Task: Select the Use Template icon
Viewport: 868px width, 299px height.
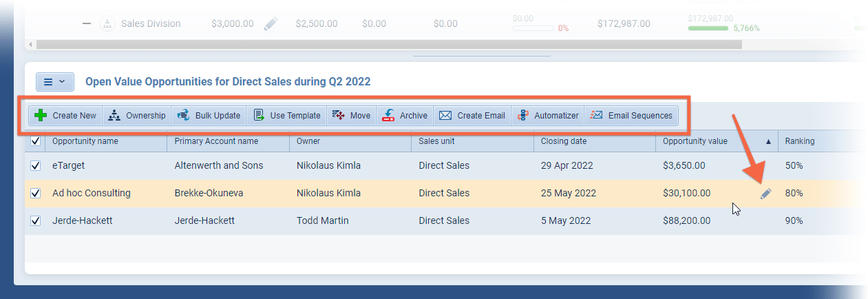Action: 259,116
